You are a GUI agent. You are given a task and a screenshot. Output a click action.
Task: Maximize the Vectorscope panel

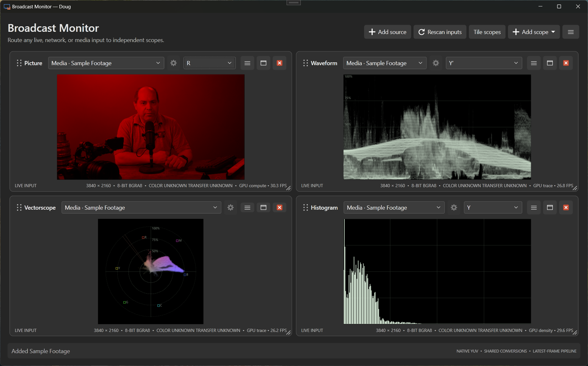pyautogui.click(x=263, y=207)
